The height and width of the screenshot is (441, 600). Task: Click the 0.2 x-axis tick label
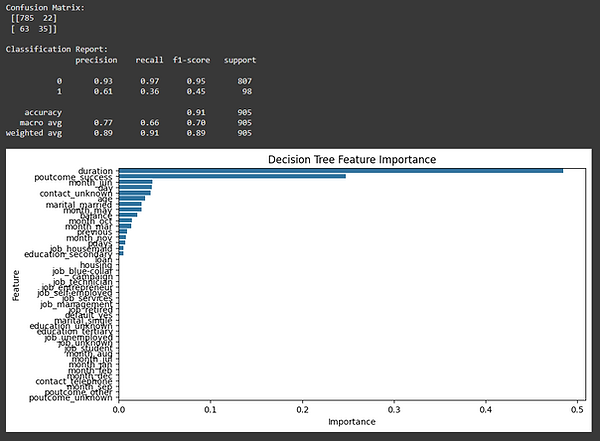click(x=302, y=410)
